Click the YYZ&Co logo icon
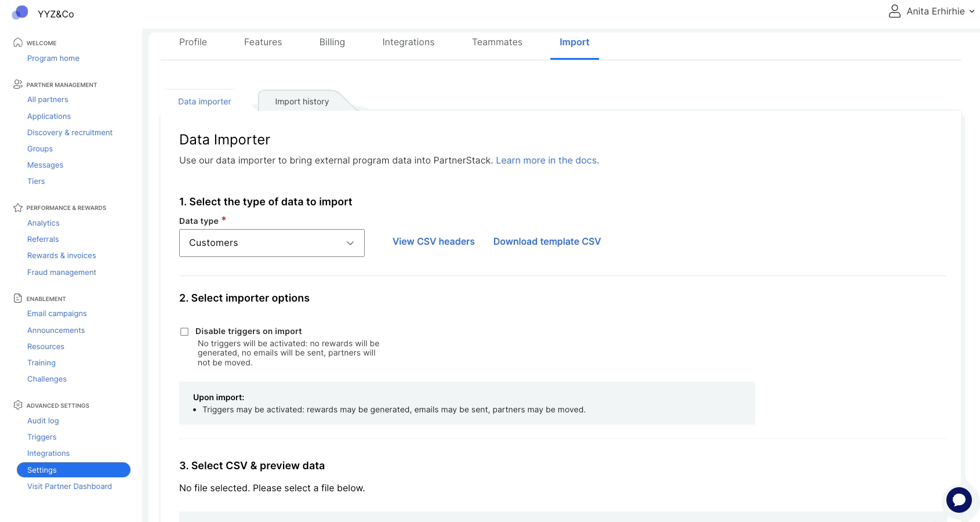The height and width of the screenshot is (522, 980). click(x=20, y=12)
